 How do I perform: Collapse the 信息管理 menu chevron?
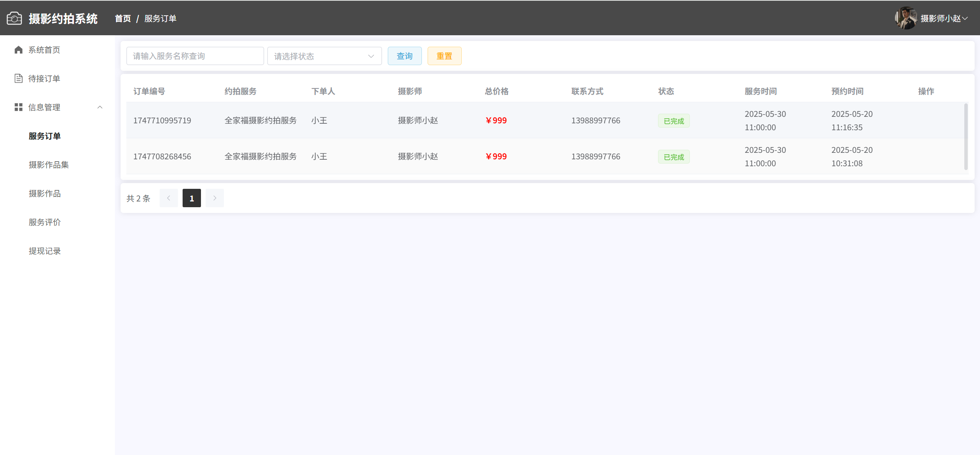100,107
